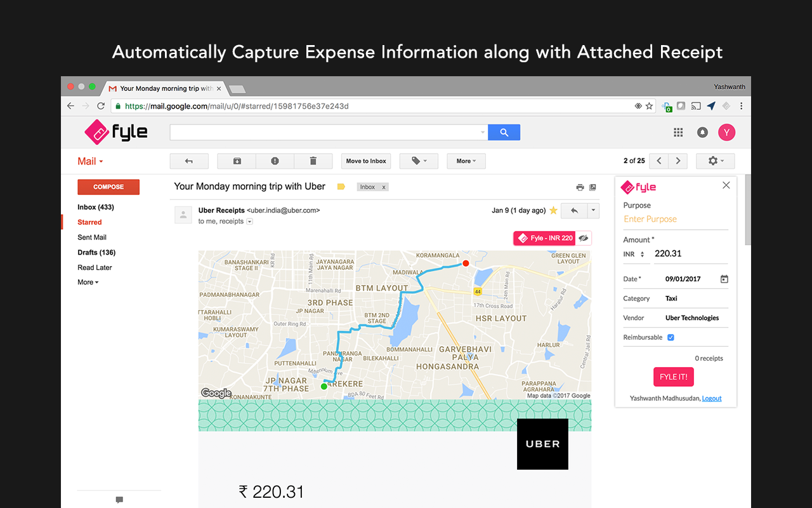The height and width of the screenshot is (508, 812).
Task: Run the blue search button
Action: [504, 132]
